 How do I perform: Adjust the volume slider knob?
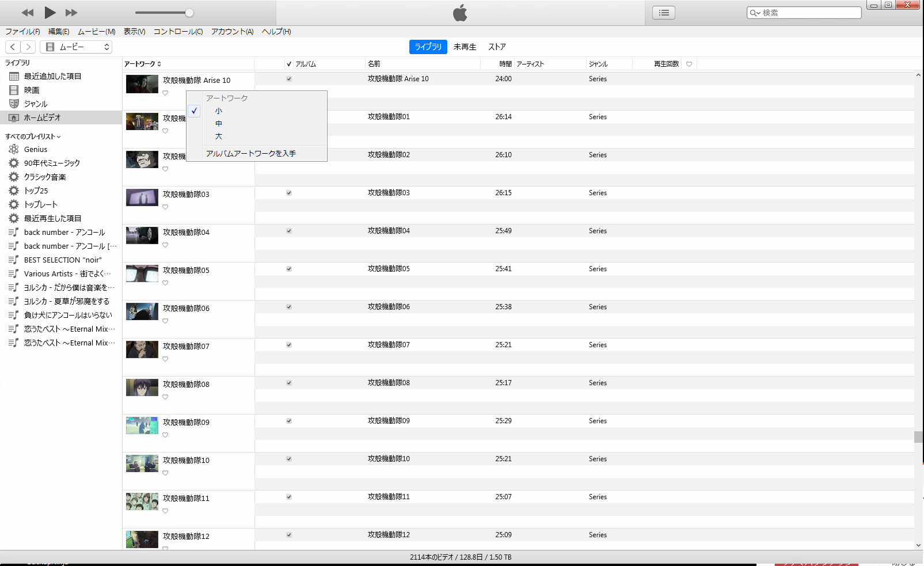coord(189,13)
